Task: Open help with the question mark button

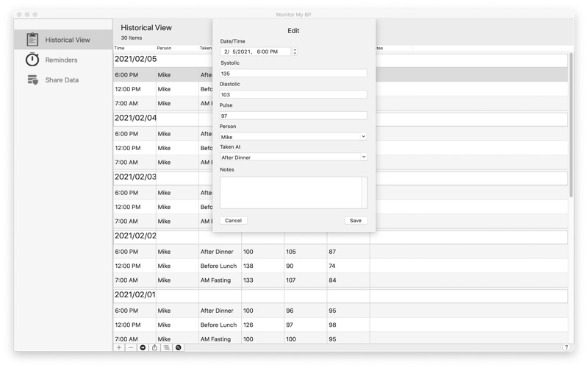Action: (566, 347)
